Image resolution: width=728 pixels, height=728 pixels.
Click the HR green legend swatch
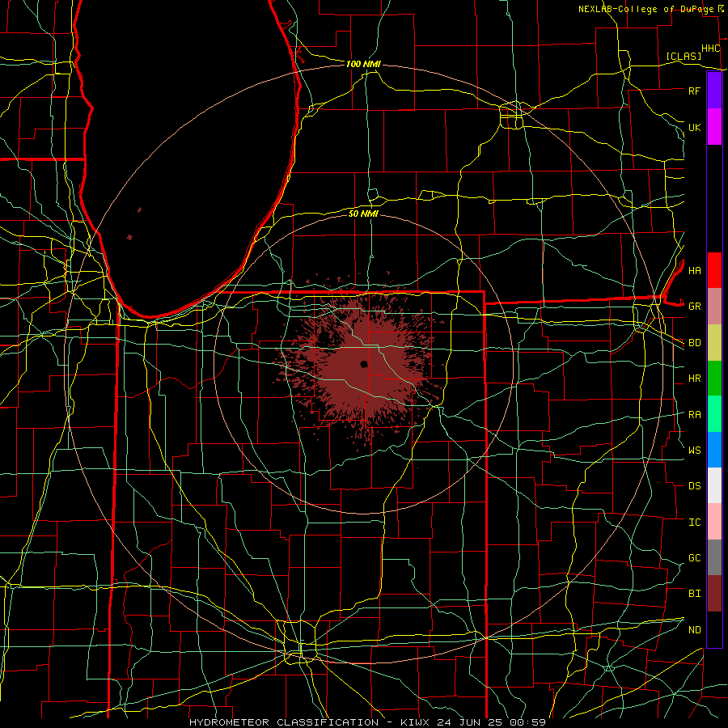(714, 379)
